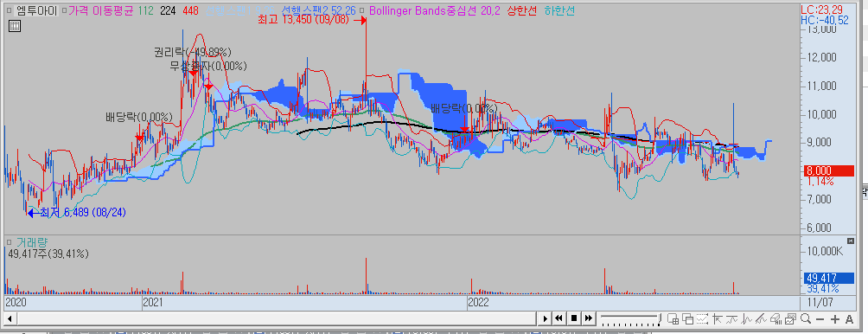Click the rewind double-arrow button
The width and height of the screenshot is (868, 334).
click(558, 318)
